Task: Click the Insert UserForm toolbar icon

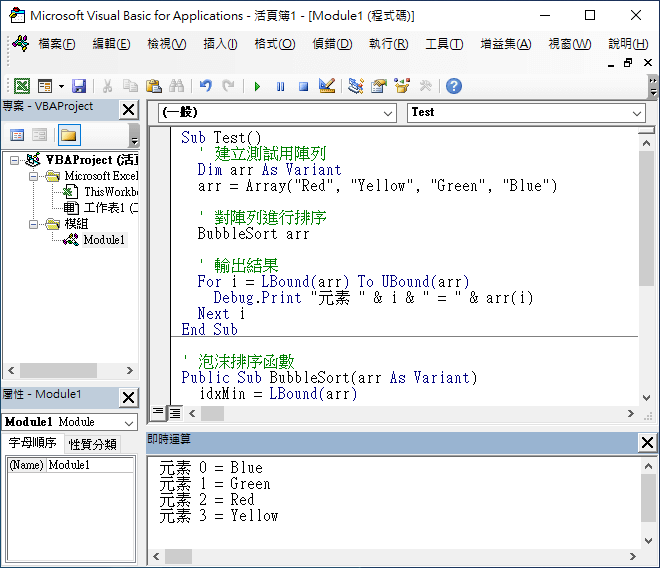Action: (x=45, y=86)
